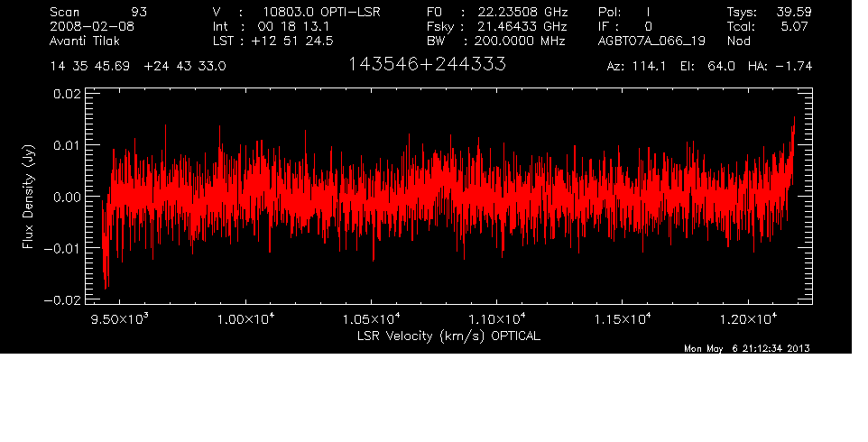Click bandwidth value 200.0000 MHz
Screen dimensions: 868x442
(520, 41)
